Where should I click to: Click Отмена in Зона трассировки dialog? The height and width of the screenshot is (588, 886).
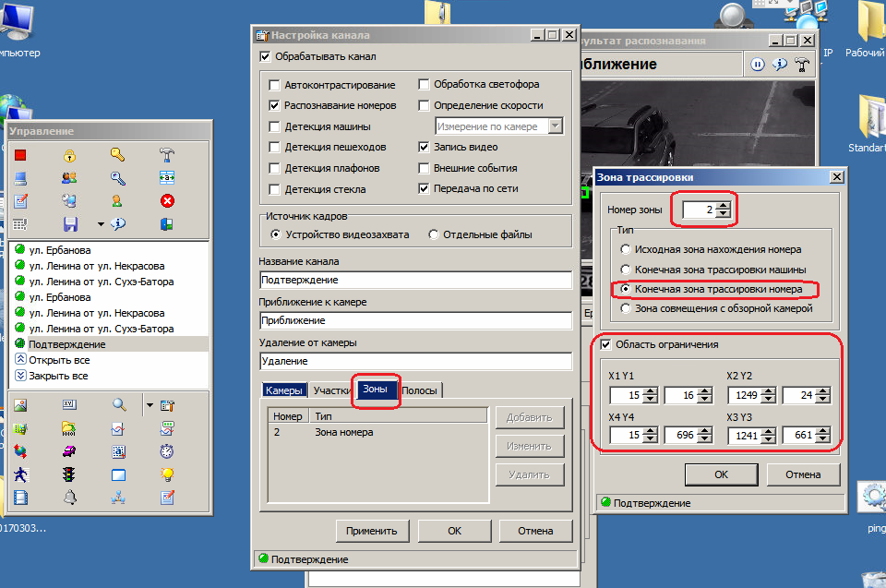coord(802,474)
